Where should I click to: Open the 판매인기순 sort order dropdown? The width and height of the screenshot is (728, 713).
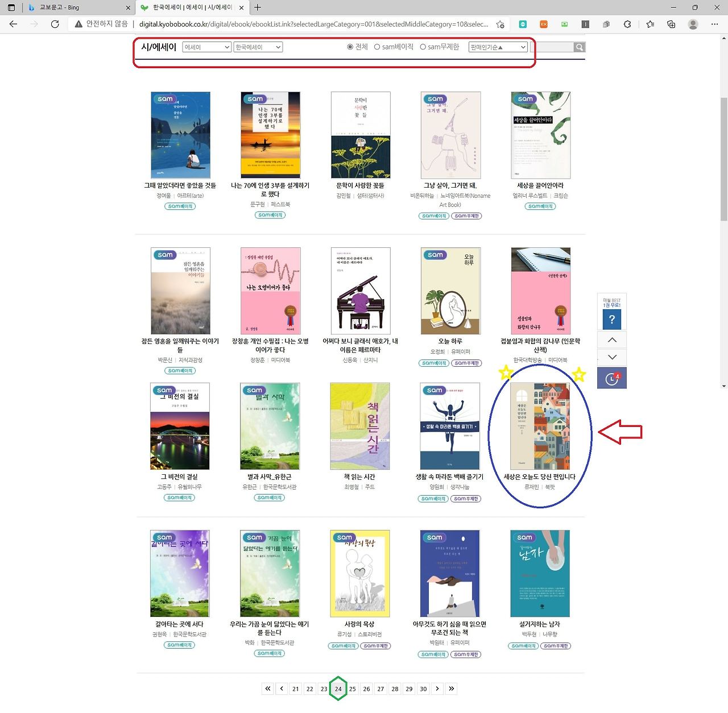pyautogui.click(x=498, y=47)
